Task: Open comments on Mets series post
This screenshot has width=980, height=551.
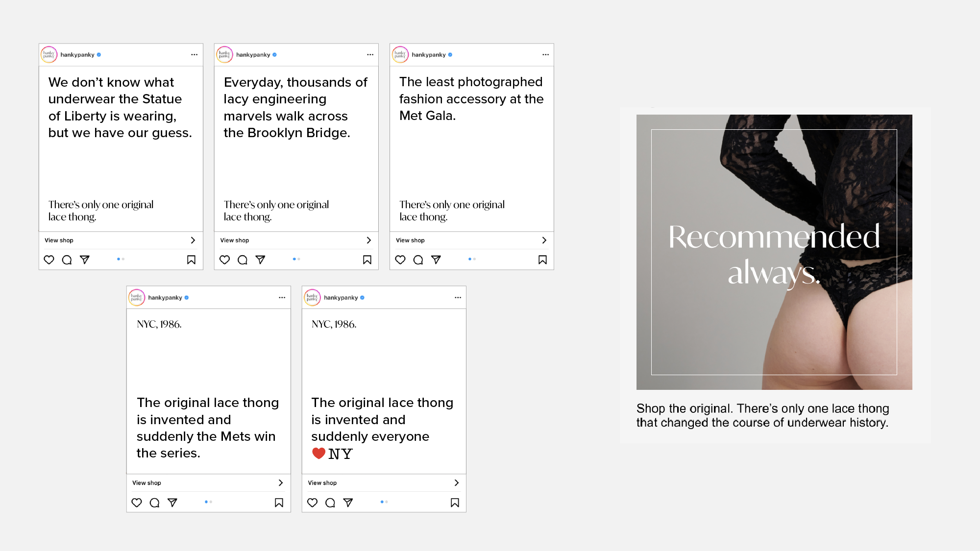Action: click(x=154, y=503)
